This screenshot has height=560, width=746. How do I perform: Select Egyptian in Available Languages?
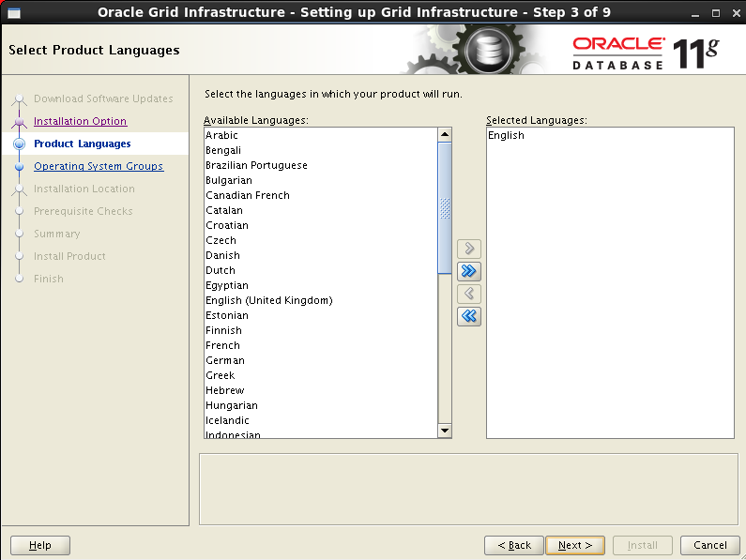pos(320,285)
